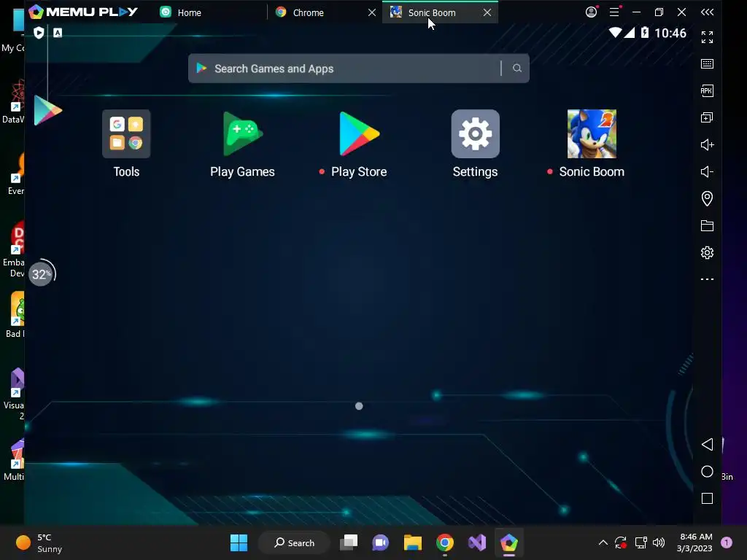Open MEmu settings gear in sidebar
Viewport: 747px width, 560px height.
pyautogui.click(x=707, y=252)
